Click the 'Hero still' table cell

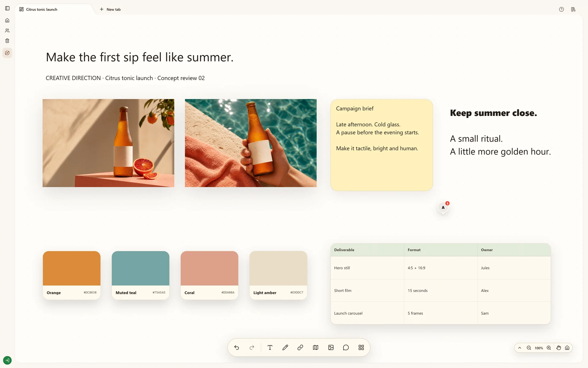click(367, 268)
